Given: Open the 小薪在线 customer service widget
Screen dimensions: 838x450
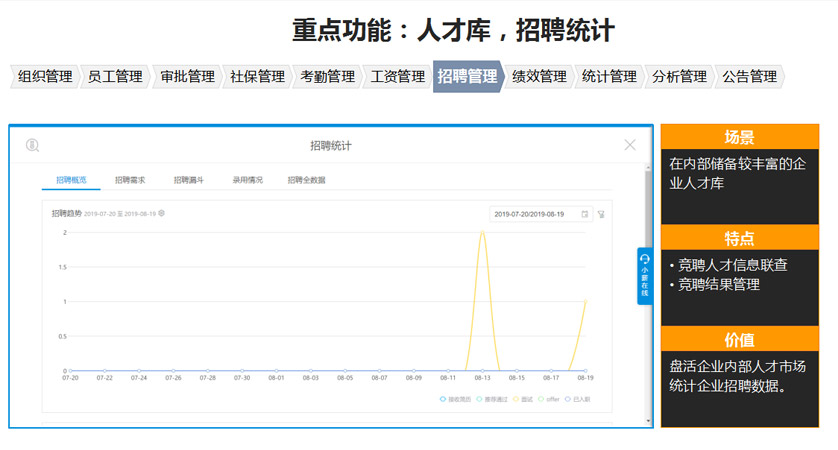Looking at the screenshot, I should pyautogui.click(x=645, y=276).
